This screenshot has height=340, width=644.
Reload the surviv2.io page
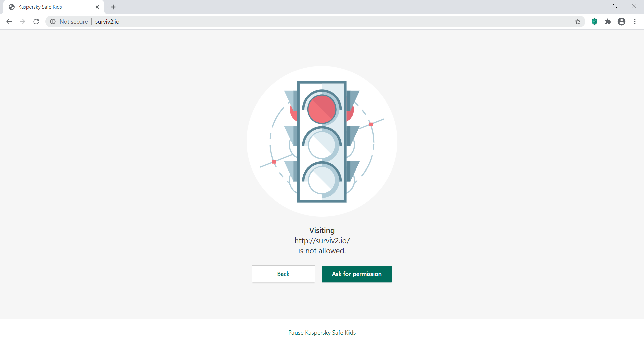point(36,22)
